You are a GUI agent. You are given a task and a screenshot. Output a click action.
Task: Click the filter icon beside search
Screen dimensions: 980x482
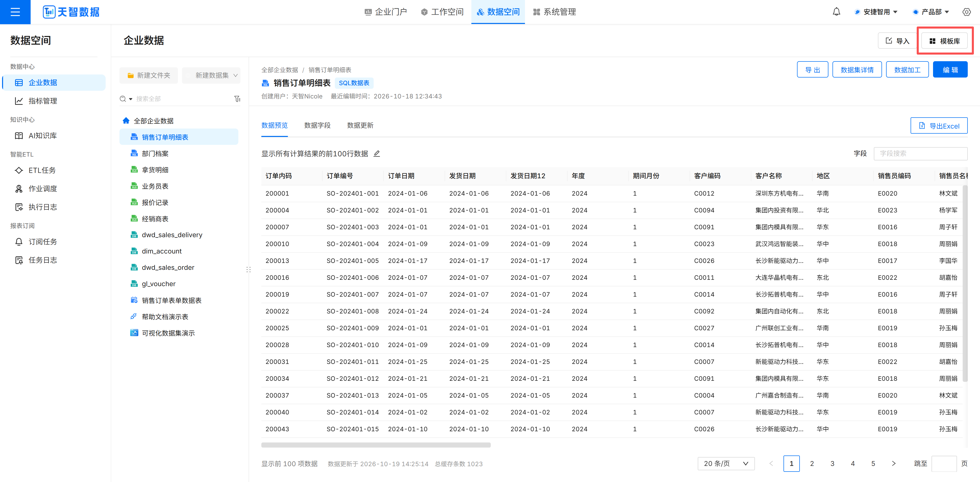(x=237, y=99)
